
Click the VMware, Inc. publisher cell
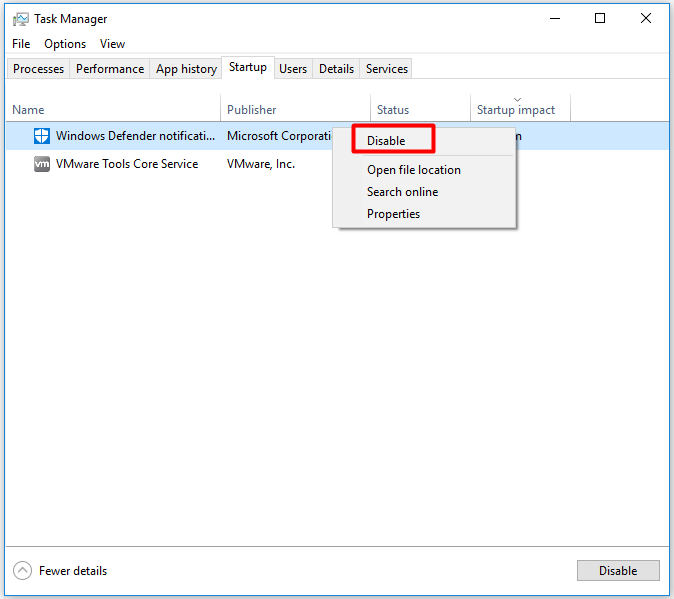tap(261, 164)
